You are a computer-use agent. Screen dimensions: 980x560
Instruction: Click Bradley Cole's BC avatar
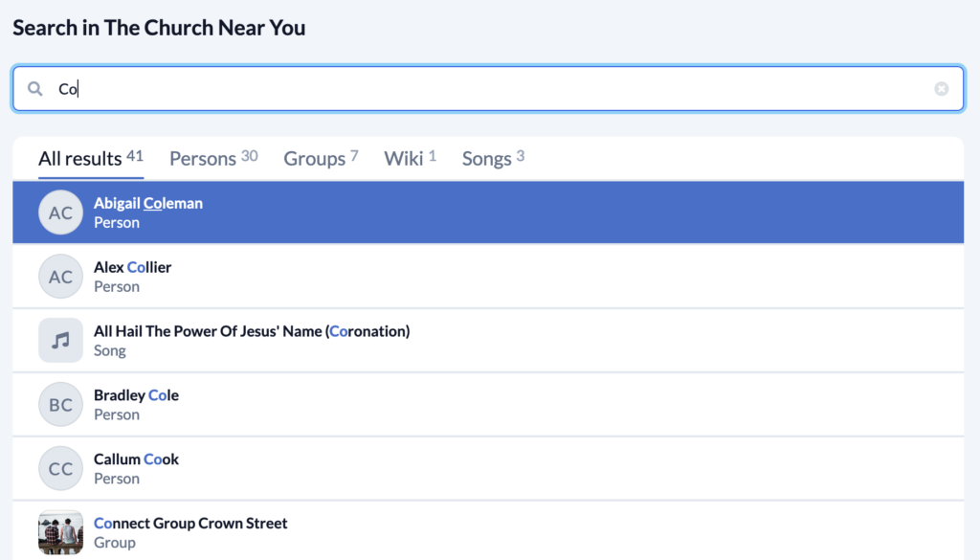pyautogui.click(x=60, y=404)
